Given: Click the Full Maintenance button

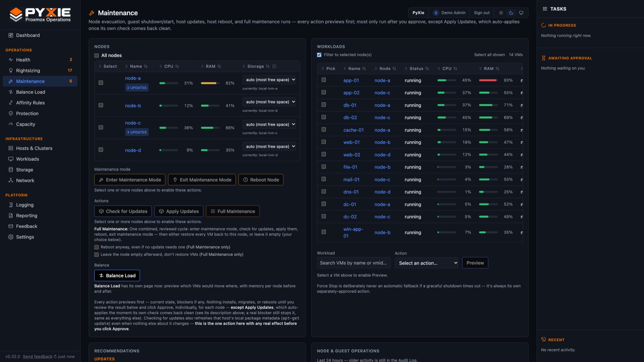Looking at the screenshot, I should pos(233,211).
